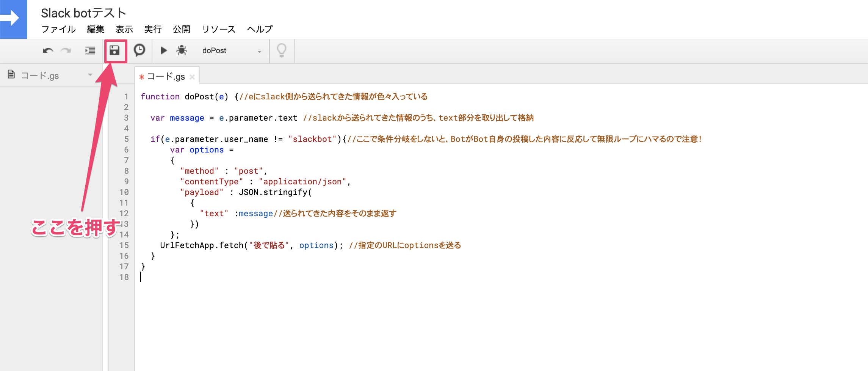
Task: Expand the コード.gs file options arrow
Action: pos(90,75)
